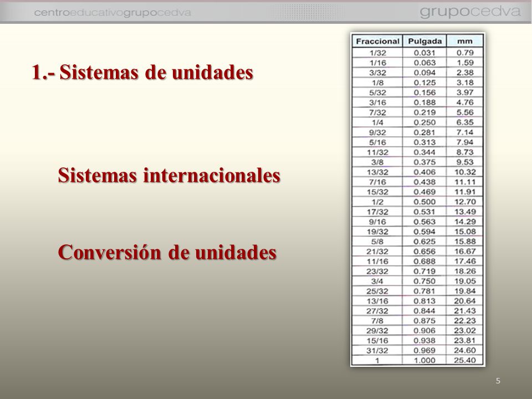The width and height of the screenshot is (532, 399).
Task: Click the '1/8' fraction cell
Action: (377, 83)
